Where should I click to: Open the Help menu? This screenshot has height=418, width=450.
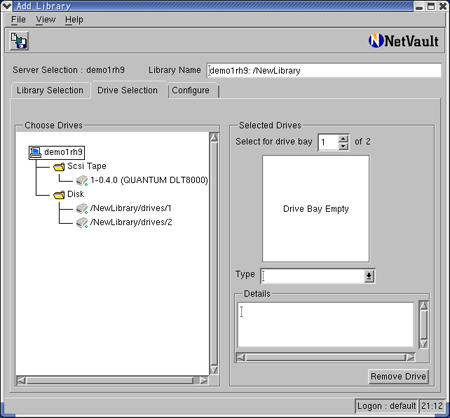pyautogui.click(x=74, y=20)
